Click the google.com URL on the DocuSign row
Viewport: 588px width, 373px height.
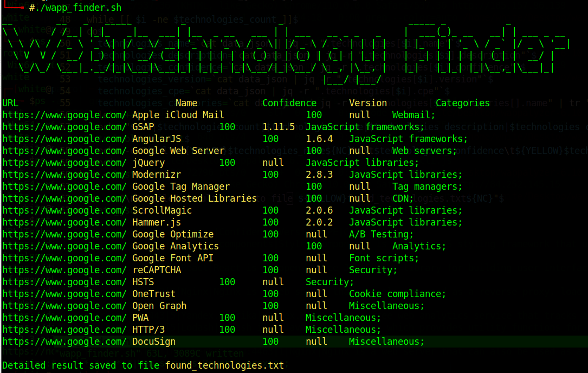point(64,342)
